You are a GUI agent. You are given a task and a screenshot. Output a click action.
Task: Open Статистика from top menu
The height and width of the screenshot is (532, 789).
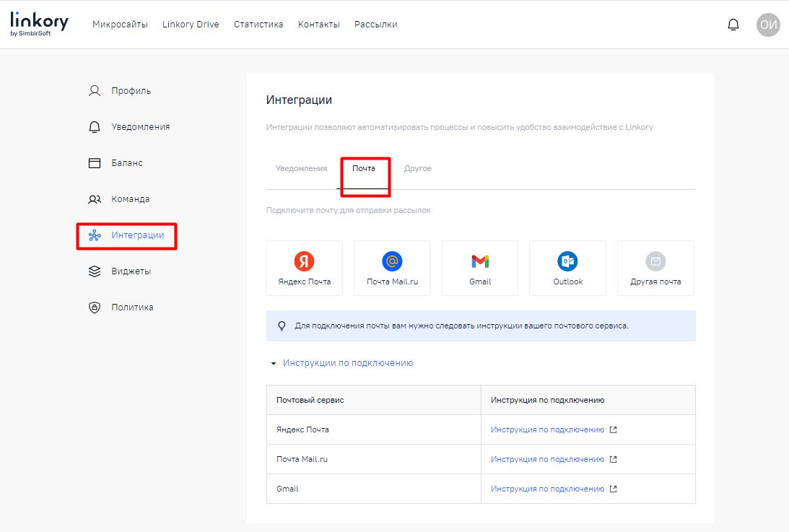click(x=258, y=25)
